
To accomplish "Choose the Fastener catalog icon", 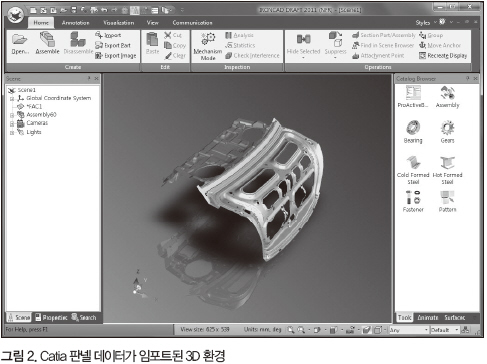I will click(x=413, y=197).
